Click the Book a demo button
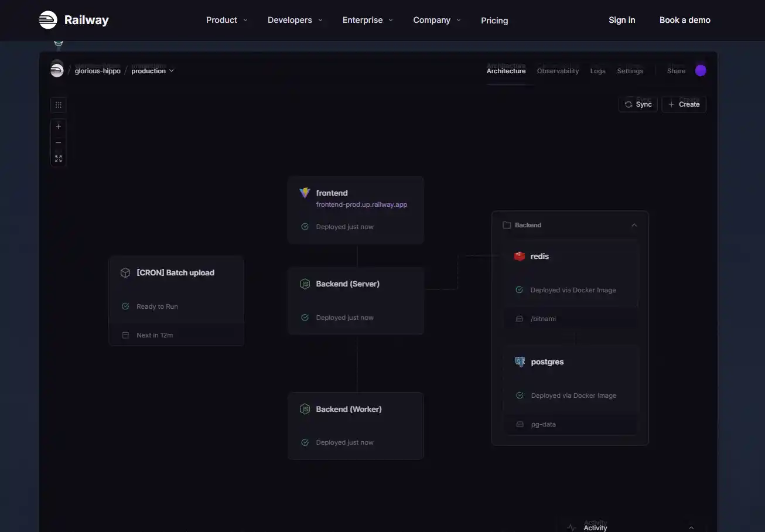The image size is (765, 532). [685, 20]
